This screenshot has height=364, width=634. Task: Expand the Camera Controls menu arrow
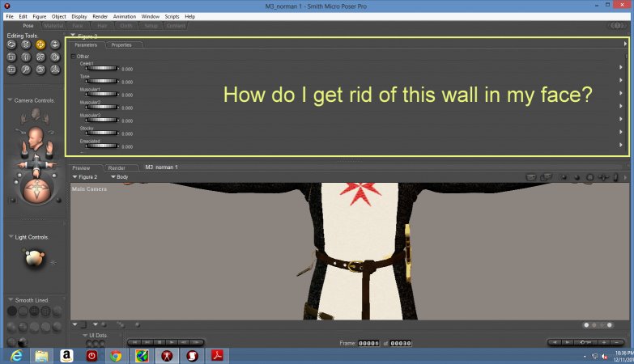coord(10,100)
